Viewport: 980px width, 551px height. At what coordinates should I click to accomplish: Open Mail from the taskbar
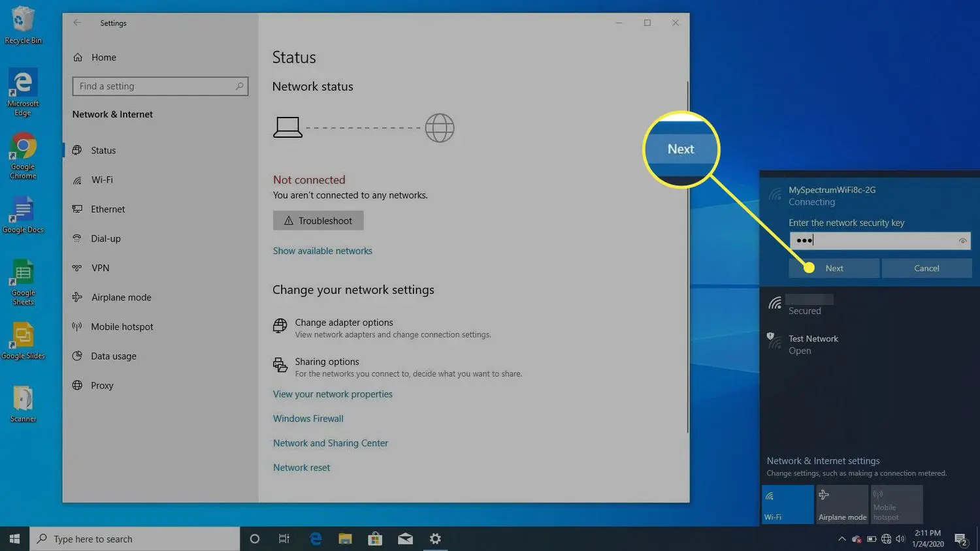(405, 539)
